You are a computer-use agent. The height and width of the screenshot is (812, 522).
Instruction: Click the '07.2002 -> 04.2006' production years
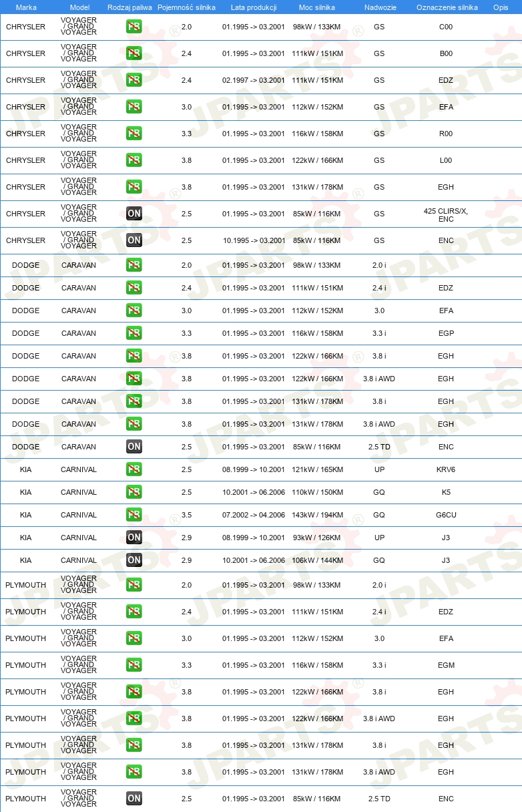point(254,515)
